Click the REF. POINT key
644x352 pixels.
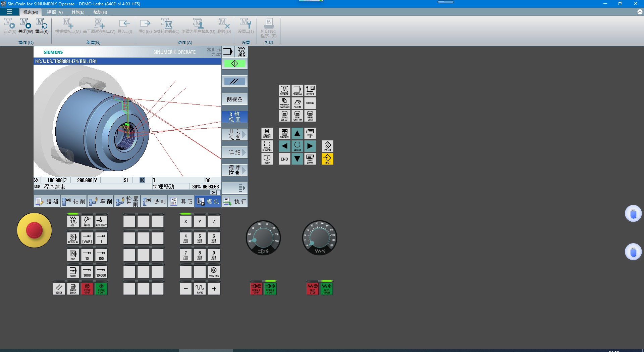click(101, 222)
